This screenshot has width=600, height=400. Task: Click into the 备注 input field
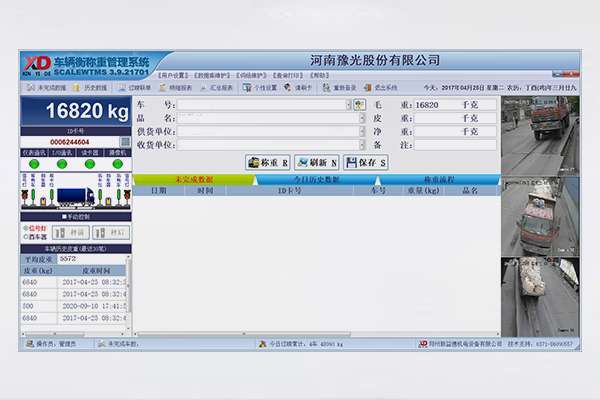455,145
